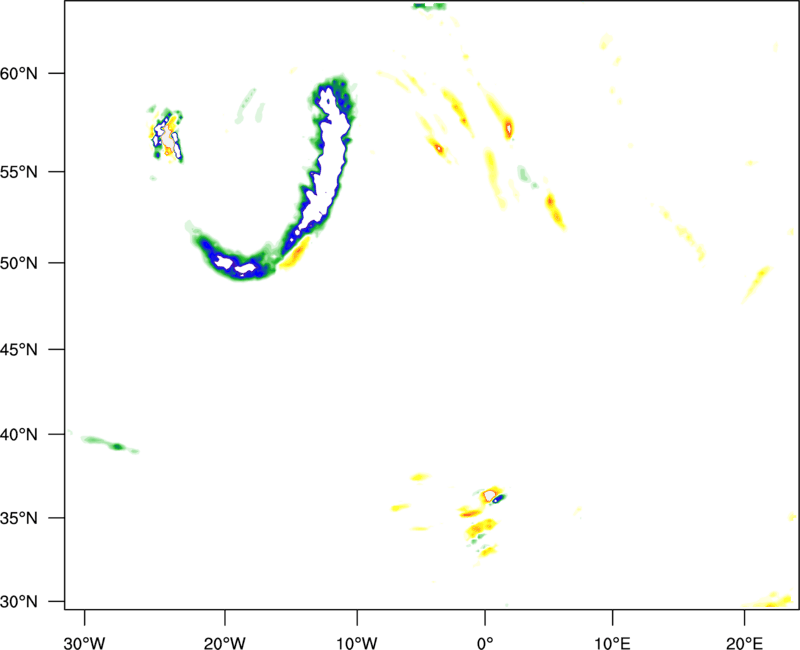Click the 40°N latitude label

19,435
